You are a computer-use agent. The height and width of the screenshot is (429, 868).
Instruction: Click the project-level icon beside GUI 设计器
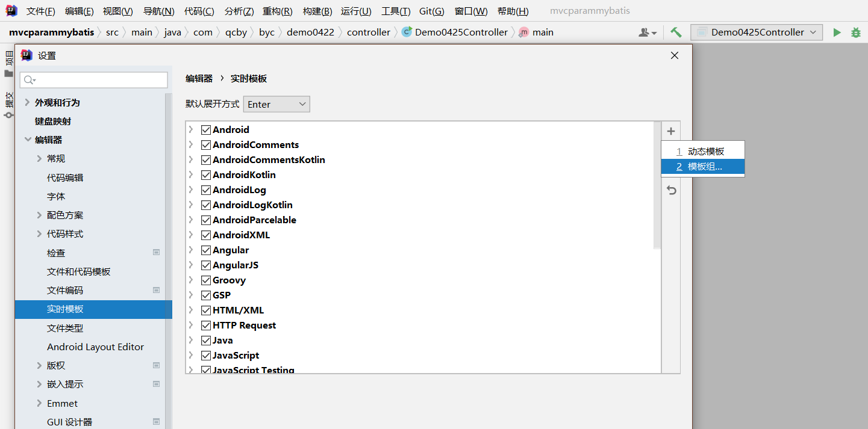[156, 422]
